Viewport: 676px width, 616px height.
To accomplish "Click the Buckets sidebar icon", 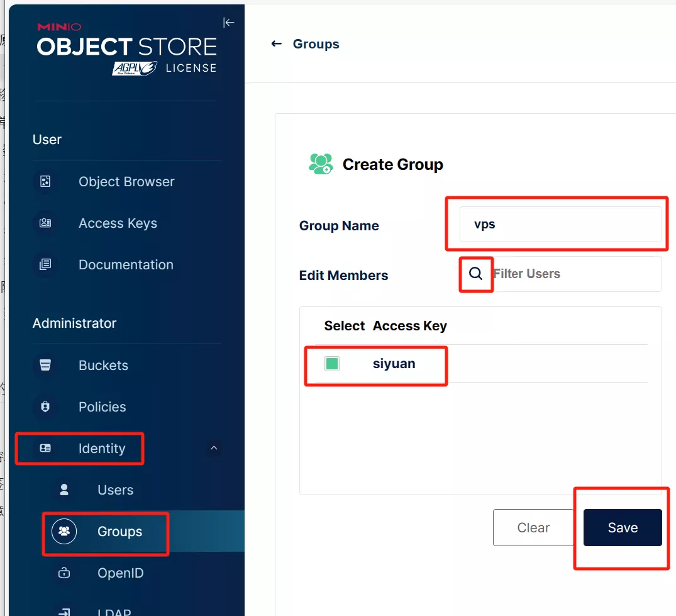I will click(45, 366).
